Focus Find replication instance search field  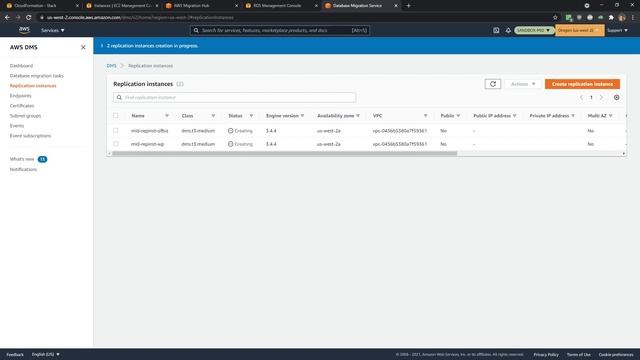tap(234, 98)
